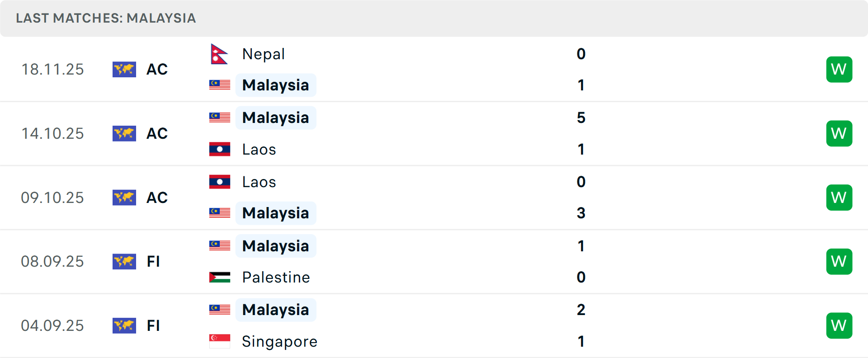Click the FI label on the 04.09.25 row

[x=153, y=325]
